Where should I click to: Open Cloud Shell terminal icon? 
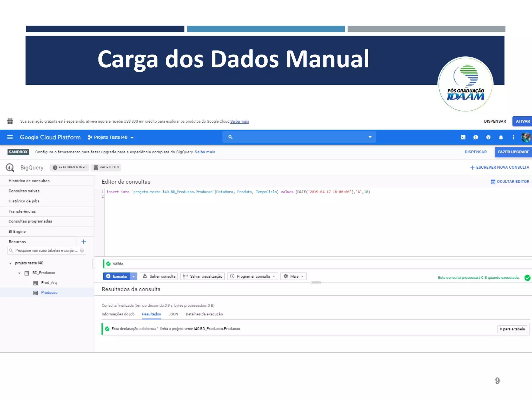463,137
